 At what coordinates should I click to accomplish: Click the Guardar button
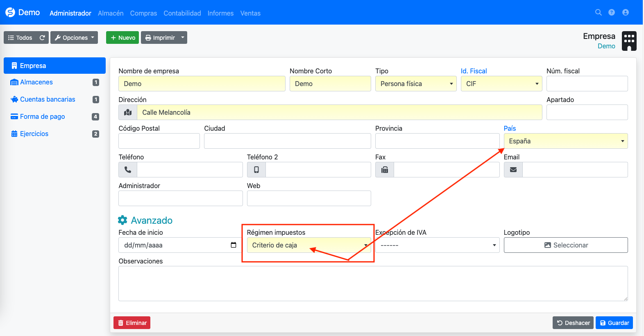click(614, 323)
